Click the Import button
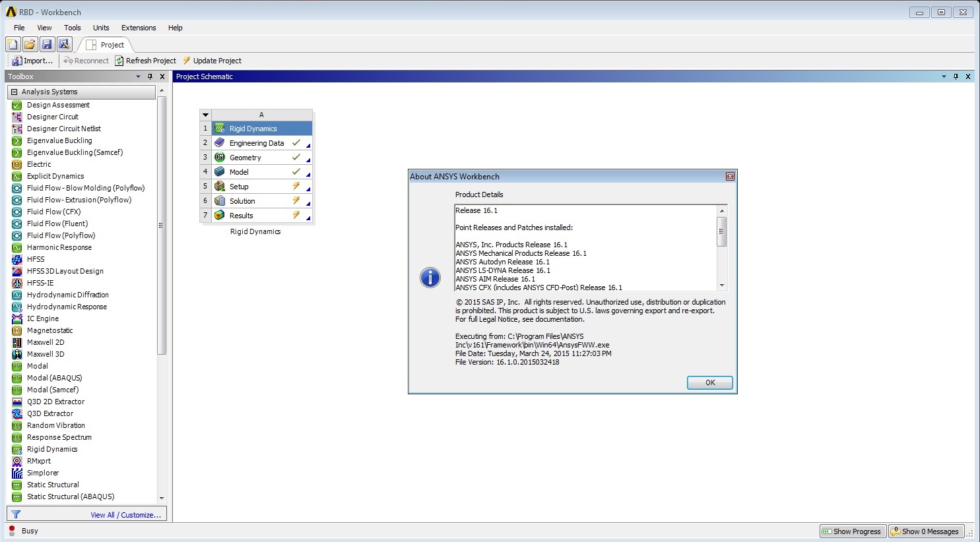980x542 pixels. 32,61
